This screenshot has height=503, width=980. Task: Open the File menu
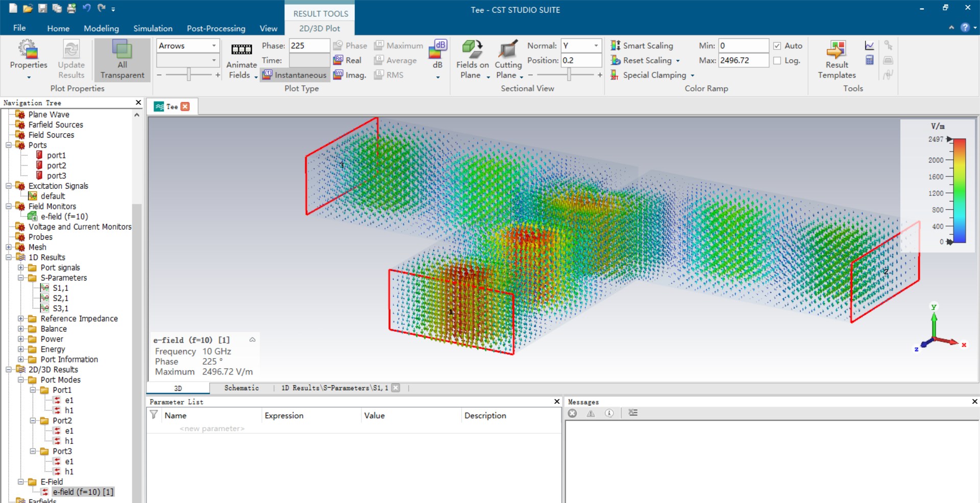19,28
